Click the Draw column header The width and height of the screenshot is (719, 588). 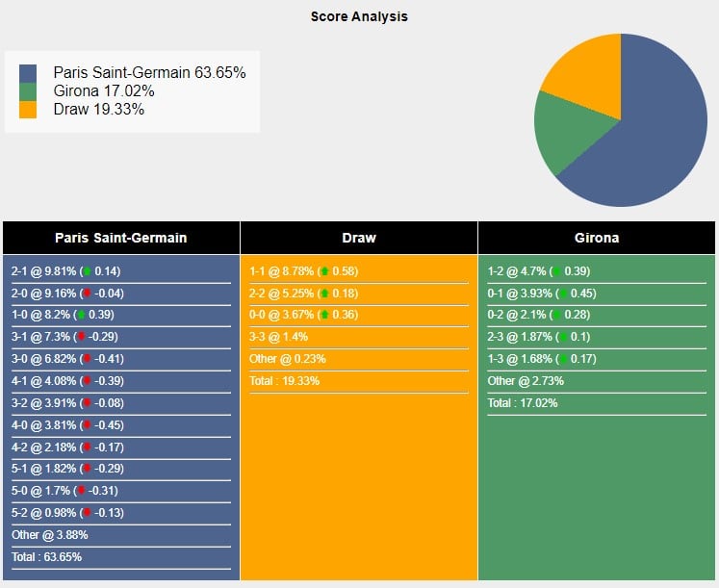click(x=359, y=238)
